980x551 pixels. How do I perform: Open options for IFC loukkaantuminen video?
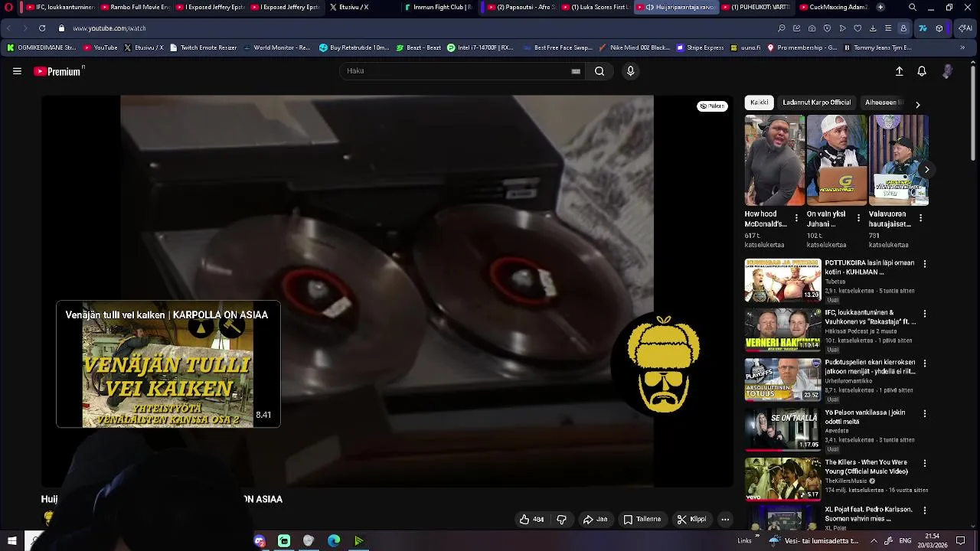(925, 314)
